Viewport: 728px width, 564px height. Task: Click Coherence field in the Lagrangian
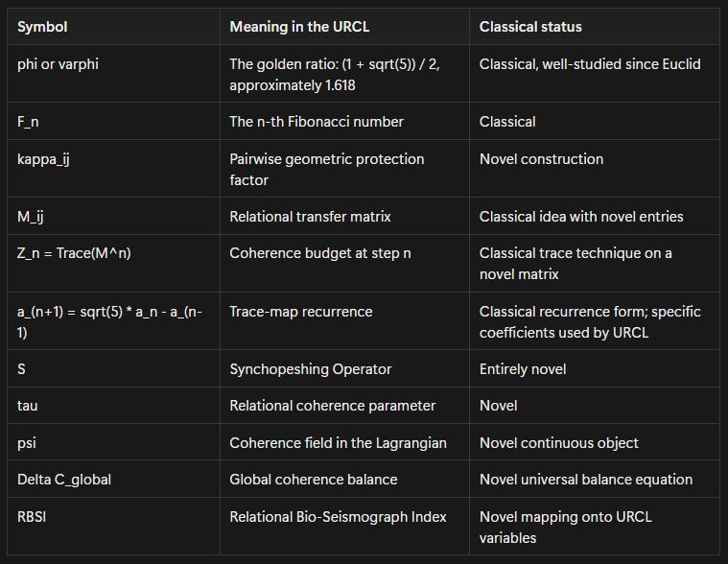click(x=338, y=443)
